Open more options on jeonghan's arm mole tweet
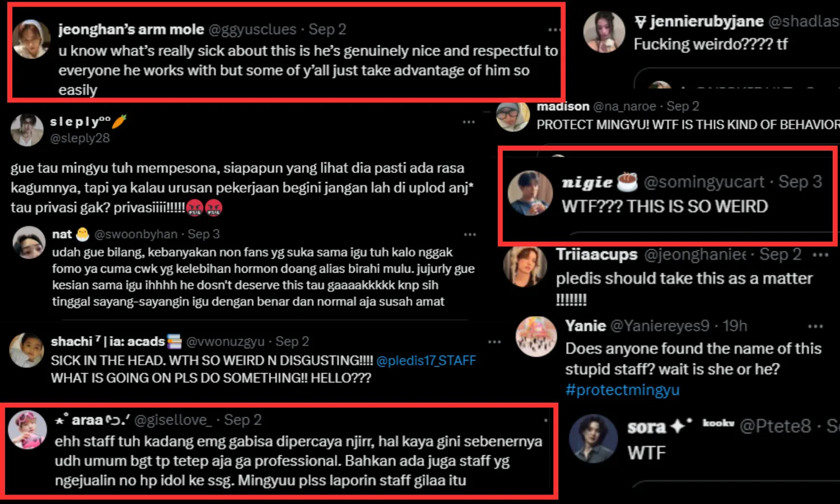This screenshot has width=840, height=504. (553, 30)
